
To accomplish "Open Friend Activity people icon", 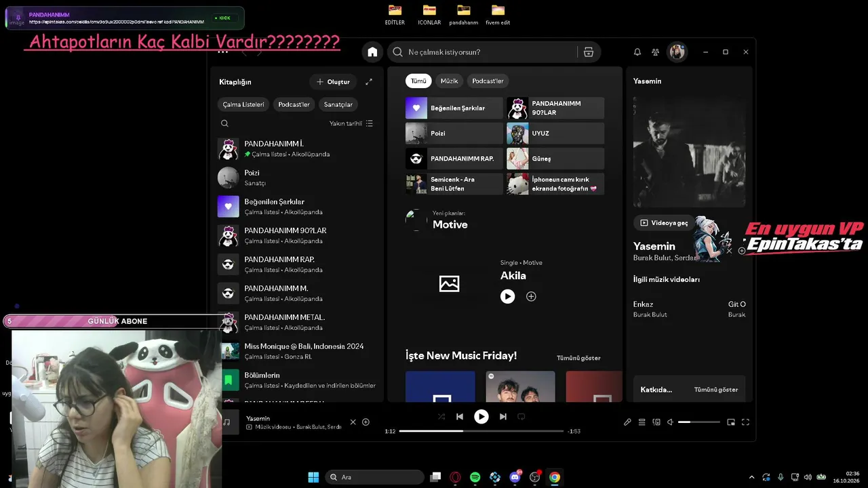I will pos(655,52).
